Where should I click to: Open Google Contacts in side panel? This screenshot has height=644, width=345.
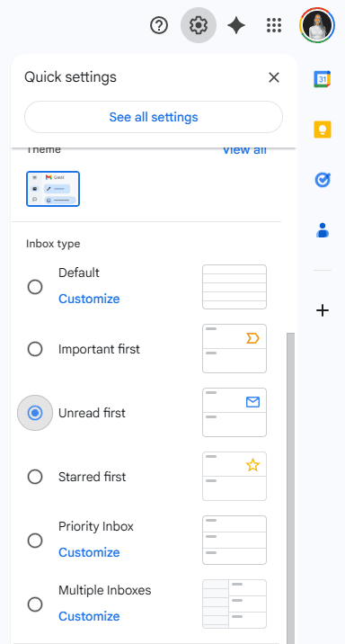[323, 230]
